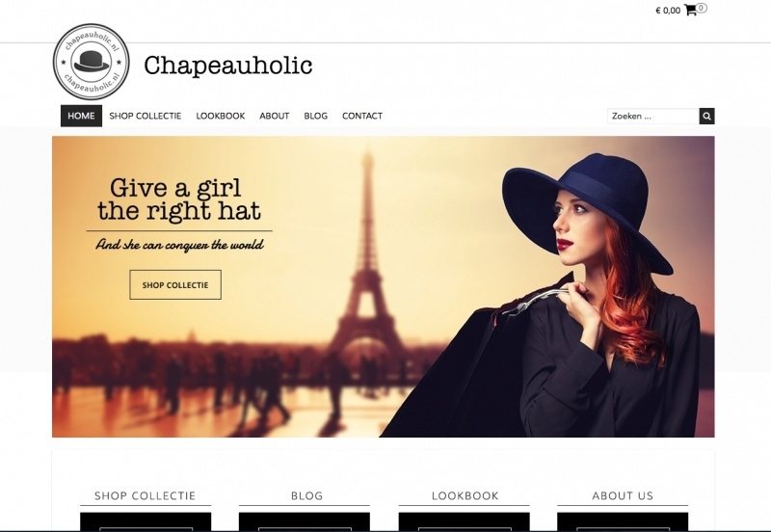Open the HOME menu item
771x532 pixels.
pos(81,116)
